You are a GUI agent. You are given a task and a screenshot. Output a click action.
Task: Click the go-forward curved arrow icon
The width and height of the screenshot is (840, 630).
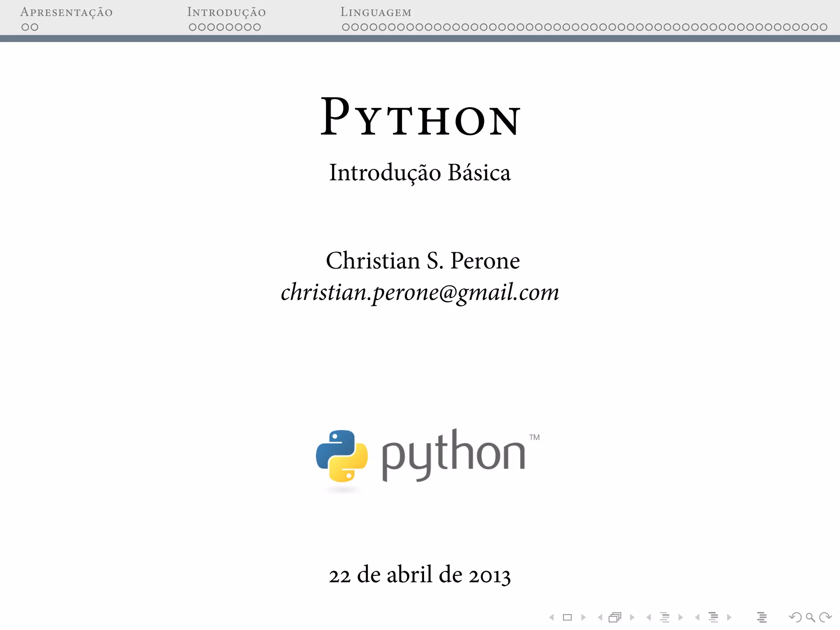coord(825,617)
